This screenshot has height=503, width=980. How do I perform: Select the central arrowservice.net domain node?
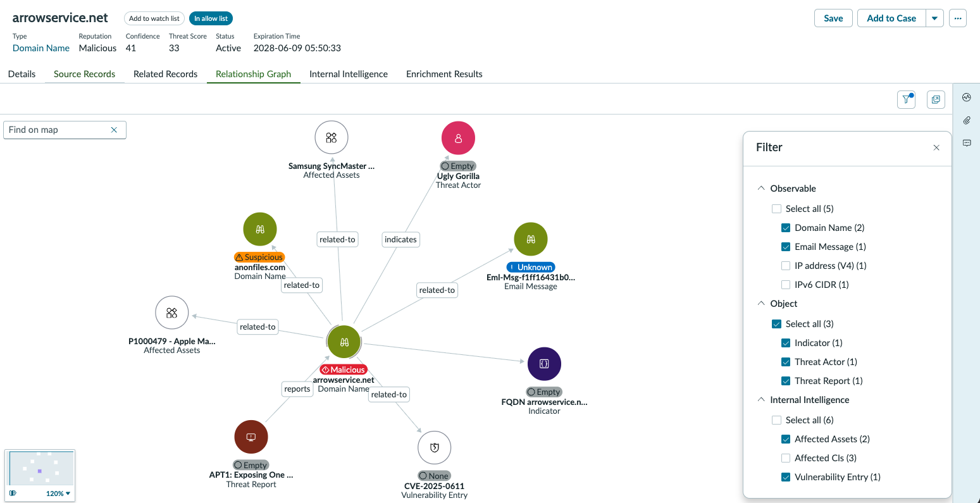(344, 342)
